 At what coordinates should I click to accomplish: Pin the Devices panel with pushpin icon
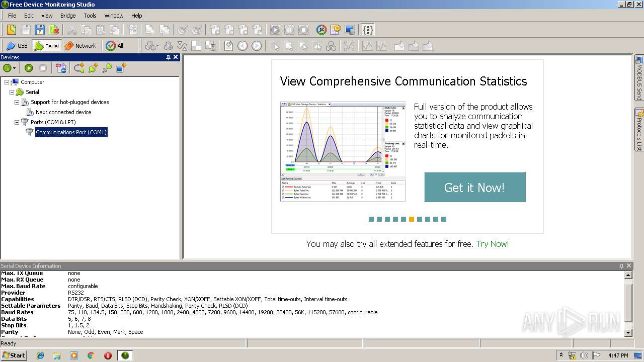(x=168, y=57)
